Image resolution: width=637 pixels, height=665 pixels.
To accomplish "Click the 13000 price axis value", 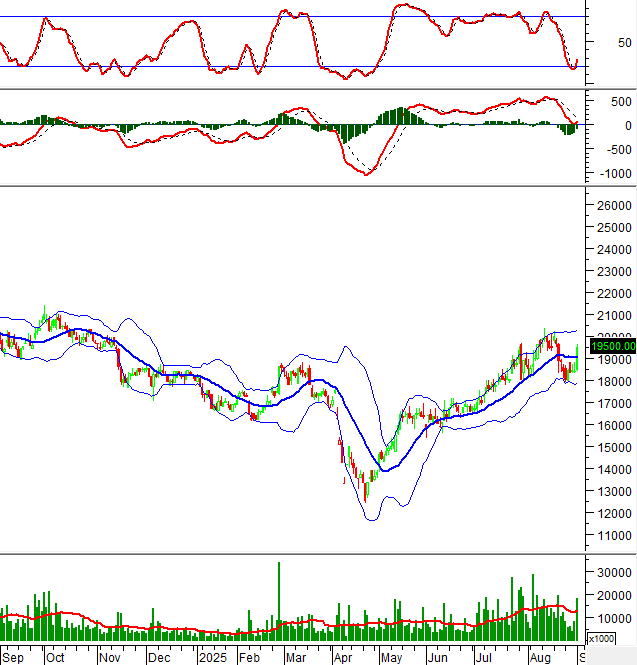I will (x=614, y=492).
